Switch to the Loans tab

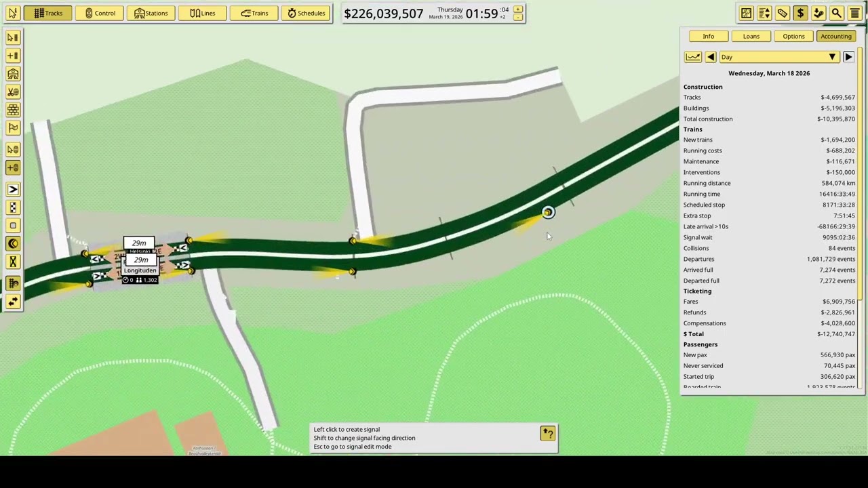(x=751, y=37)
